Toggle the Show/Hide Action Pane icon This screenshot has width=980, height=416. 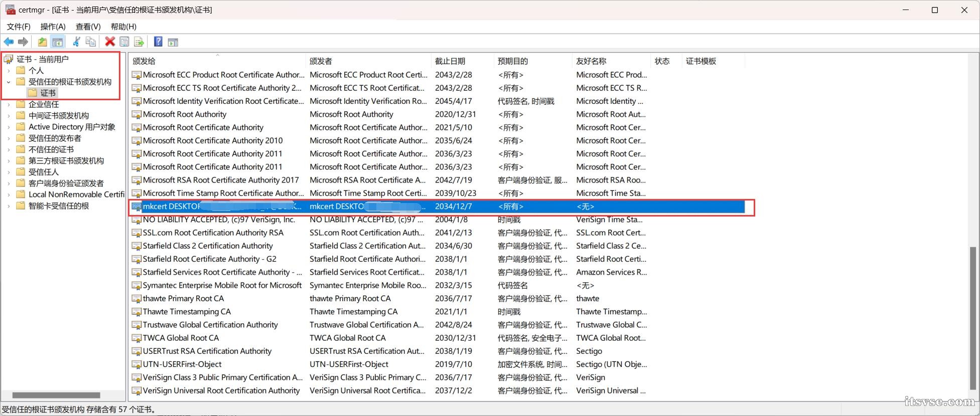[173, 42]
